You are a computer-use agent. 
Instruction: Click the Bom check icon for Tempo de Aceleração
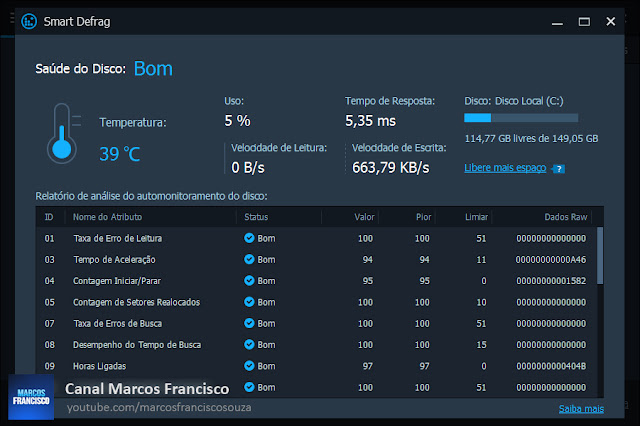[x=249, y=259]
